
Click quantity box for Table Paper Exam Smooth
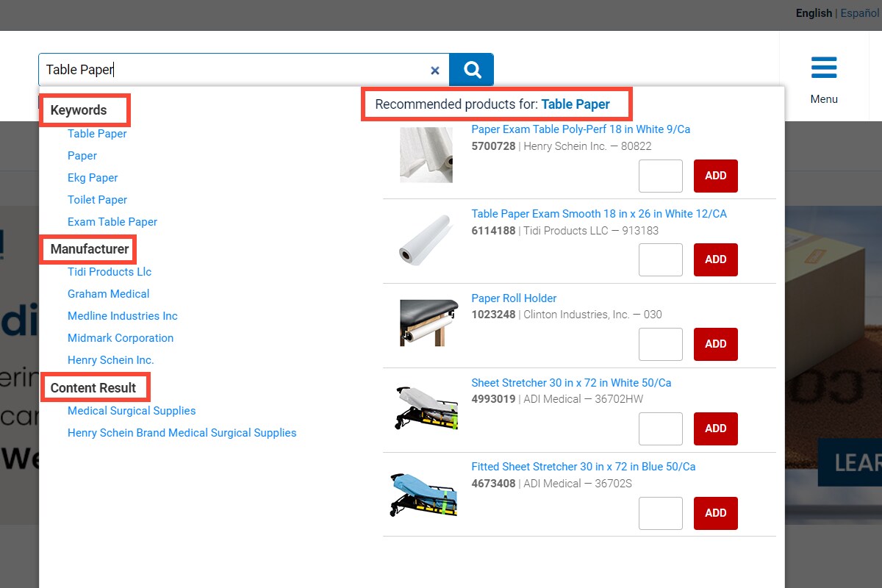pos(660,259)
